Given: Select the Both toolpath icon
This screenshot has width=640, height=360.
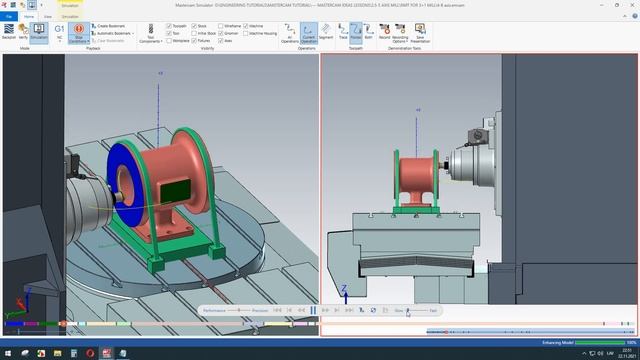Looking at the screenshot, I should (x=368, y=32).
